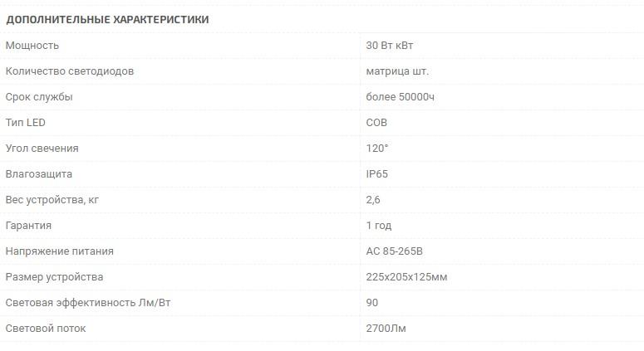Select the '120°' angle value
The width and height of the screenshot is (644, 351).
click(376, 149)
